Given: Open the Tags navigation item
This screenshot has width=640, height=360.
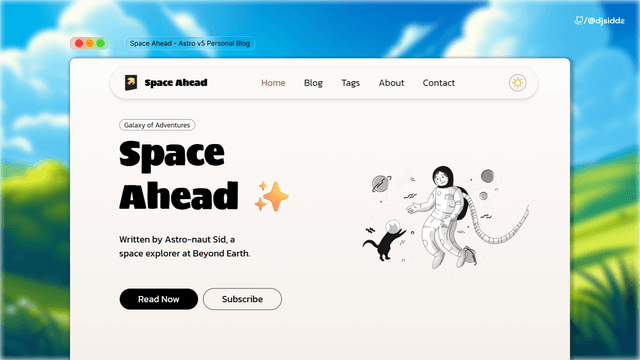Looking at the screenshot, I should (351, 83).
